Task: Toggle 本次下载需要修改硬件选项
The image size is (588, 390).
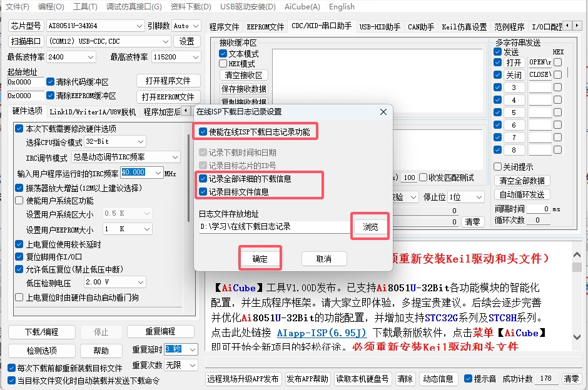Action: tap(19, 129)
